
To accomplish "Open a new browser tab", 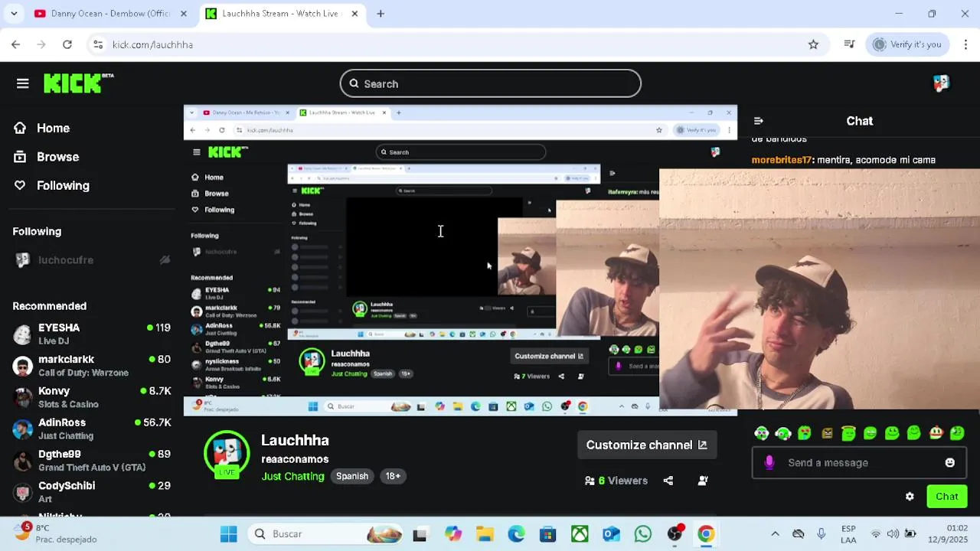I will point(381,14).
